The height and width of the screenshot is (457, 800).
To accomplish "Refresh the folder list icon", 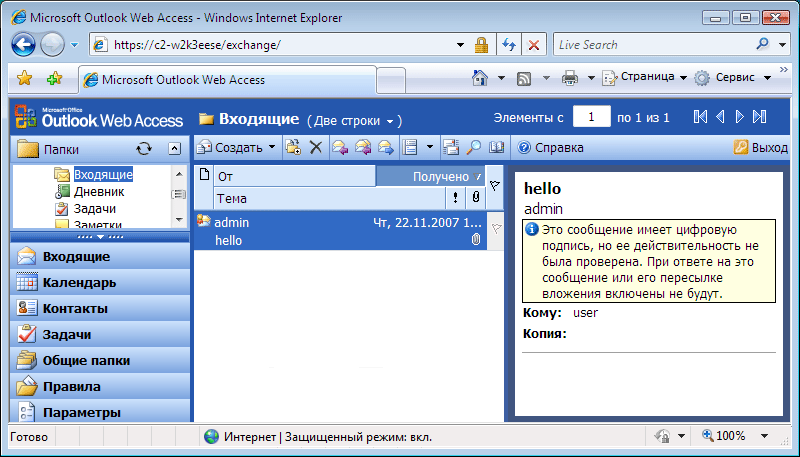I will tap(144, 149).
